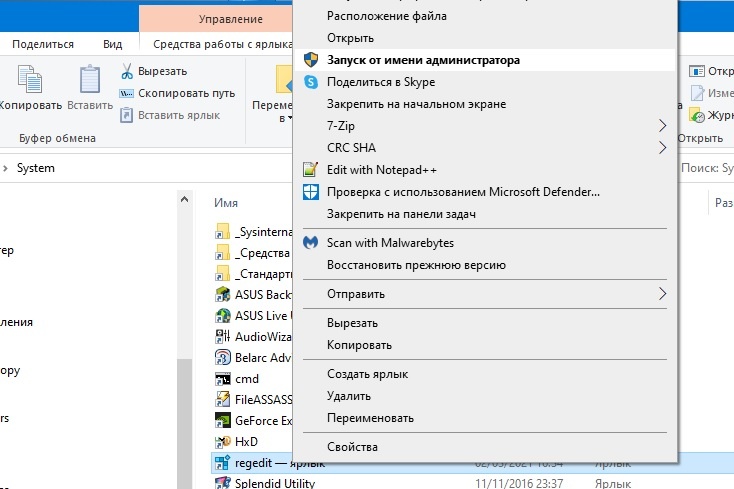Open the Поделиться ribbon tab
734x489 pixels.
43,44
